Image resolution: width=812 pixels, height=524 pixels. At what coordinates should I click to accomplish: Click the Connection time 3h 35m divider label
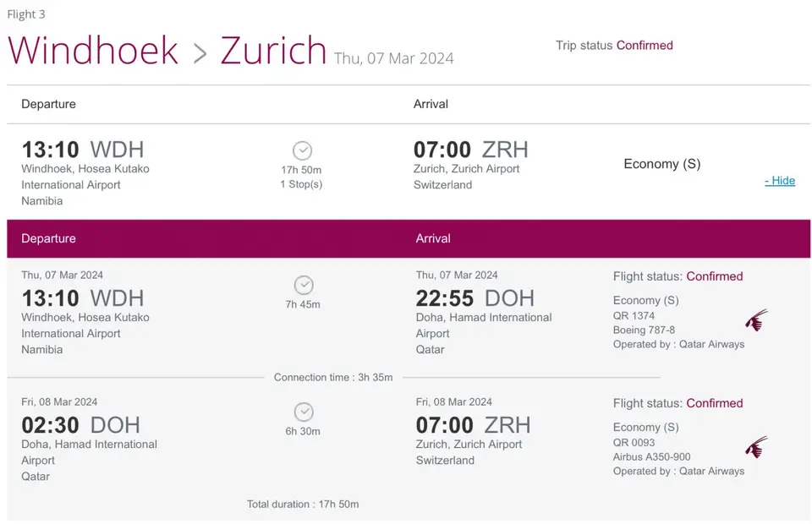[x=333, y=377]
